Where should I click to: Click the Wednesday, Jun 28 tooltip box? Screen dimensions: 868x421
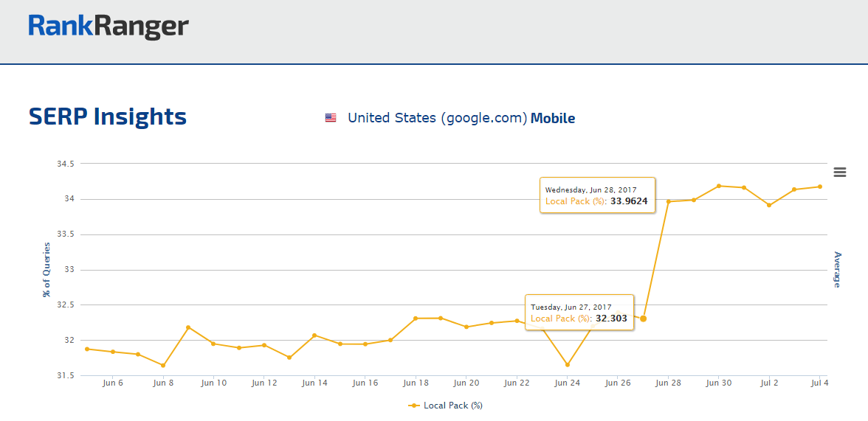click(598, 195)
